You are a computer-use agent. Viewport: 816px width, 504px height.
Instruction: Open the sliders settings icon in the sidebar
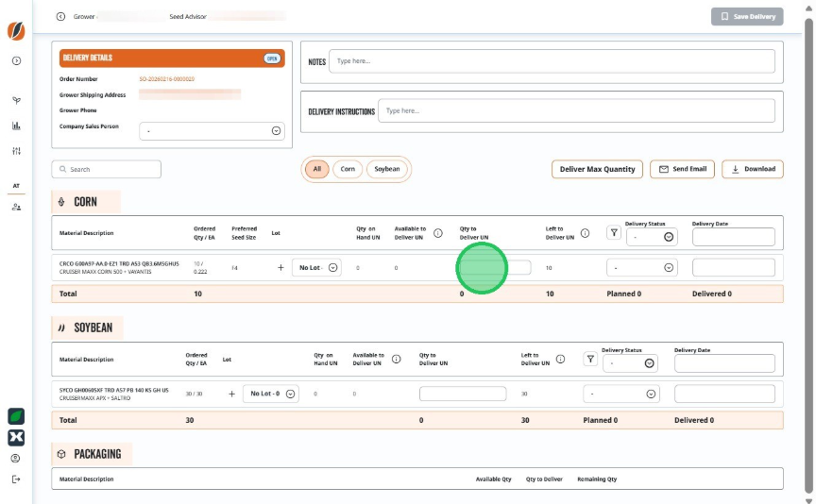(x=16, y=151)
